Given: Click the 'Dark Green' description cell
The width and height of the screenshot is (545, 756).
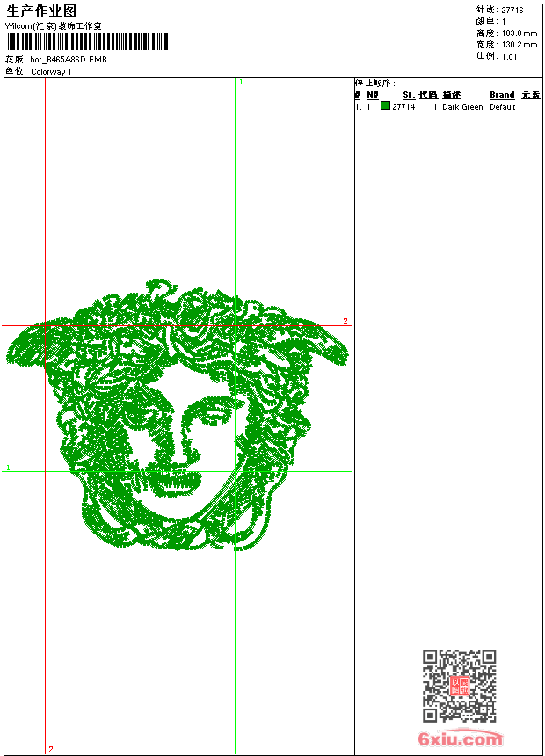Looking at the screenshot, I should point(462,107).
